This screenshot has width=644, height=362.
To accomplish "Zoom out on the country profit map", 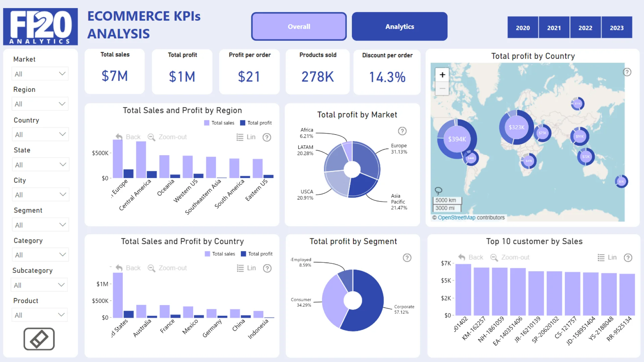I will coord(442,89).
